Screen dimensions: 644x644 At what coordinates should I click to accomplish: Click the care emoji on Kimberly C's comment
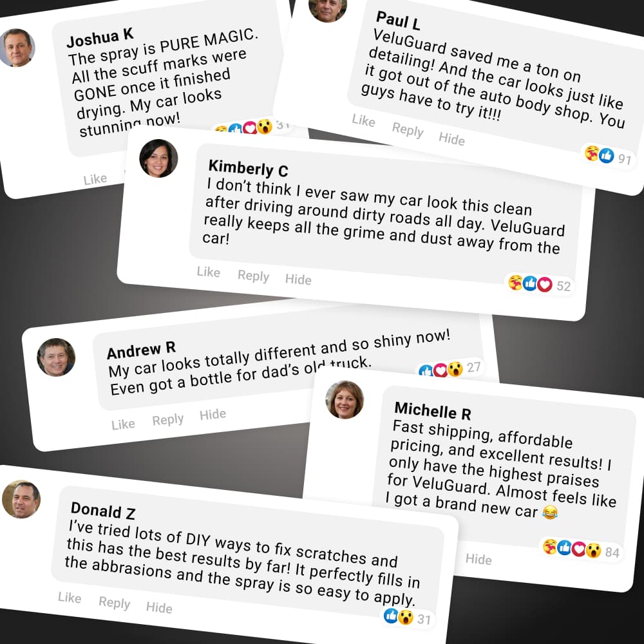(x=515, y=283)
